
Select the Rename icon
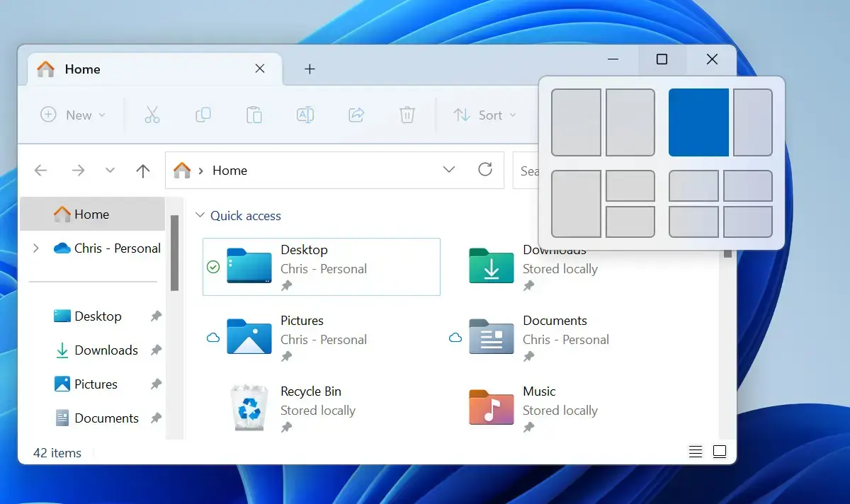tap(305, 115)
